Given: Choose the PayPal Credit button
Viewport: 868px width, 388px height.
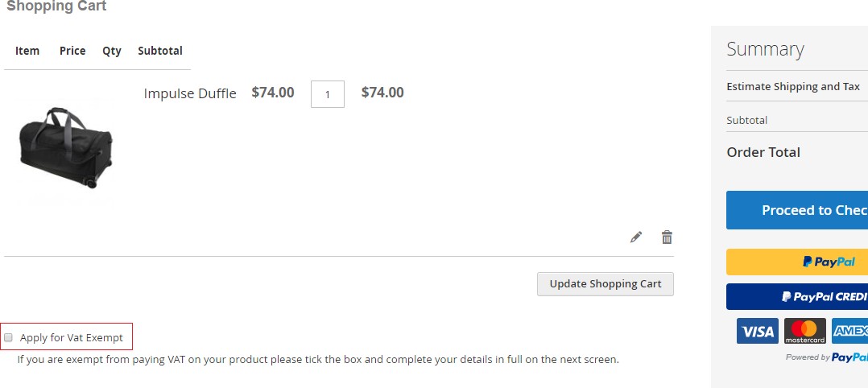Looking at the screenshot, I should point(797,296).
